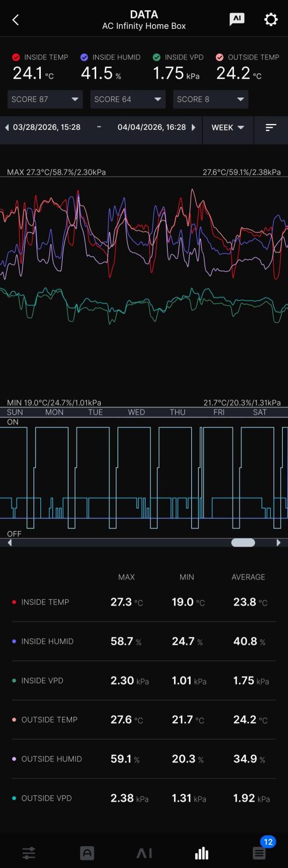Viewport: 288px width, 868px height.
Task: Go back using the top-left arrow
Action: pos(16,20)
